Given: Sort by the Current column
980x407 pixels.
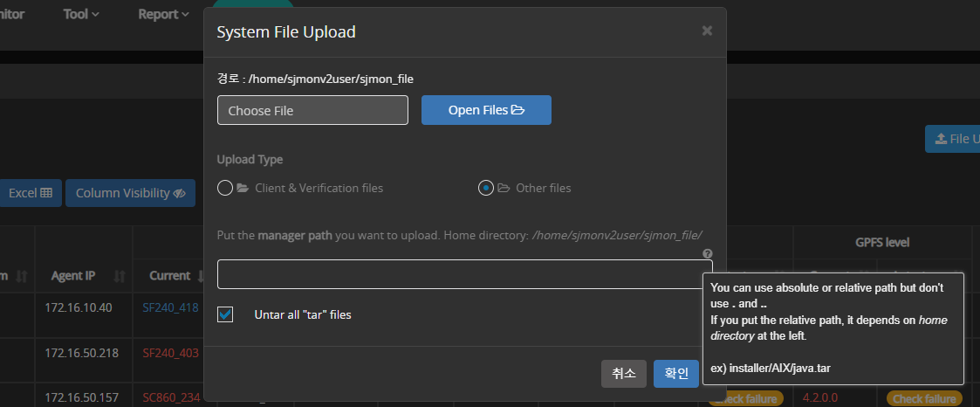Looking at the screenshot, I should 169,276.
